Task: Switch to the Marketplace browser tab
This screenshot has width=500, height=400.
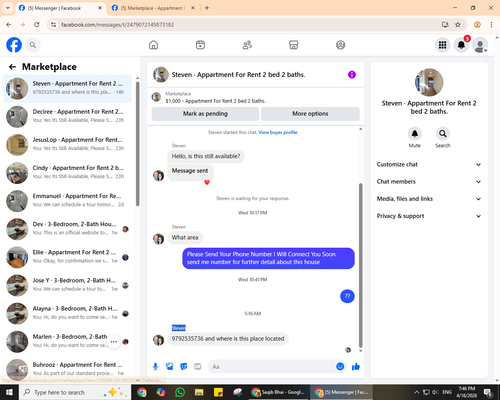Action: pyautogui.click(x=153, y=8)
